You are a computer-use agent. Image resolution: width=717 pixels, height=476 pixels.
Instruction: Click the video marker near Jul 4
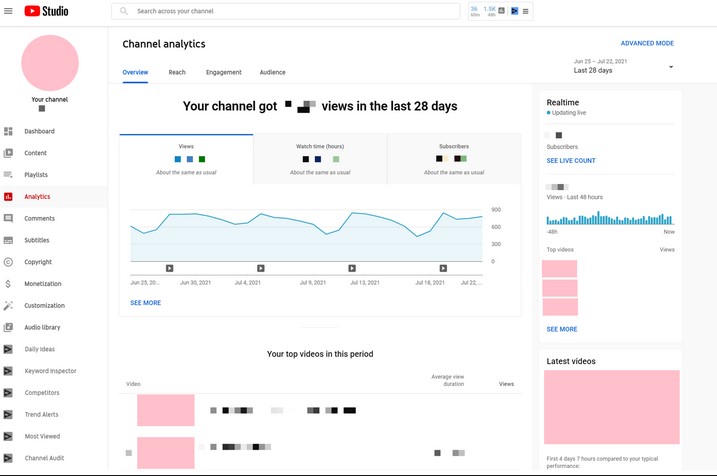pos(261,268)
